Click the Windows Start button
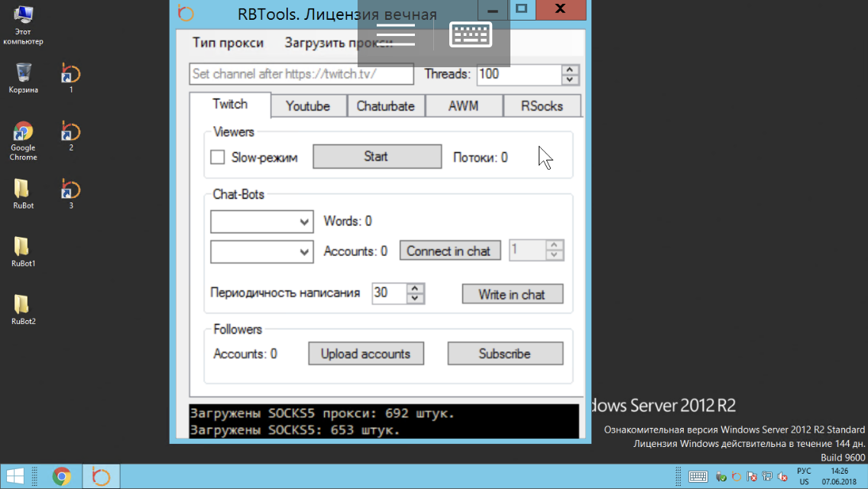The width and height of the screenshot is (868, 489). click(x=17, y=477)
